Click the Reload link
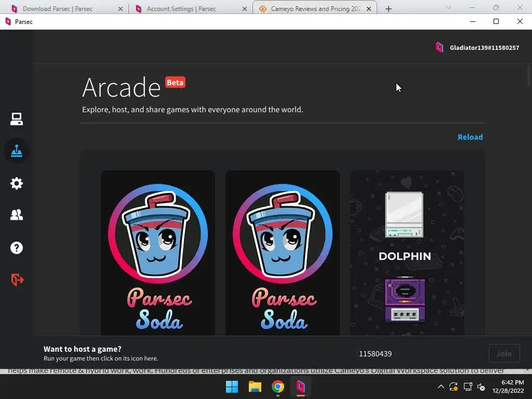 (470, 137)
